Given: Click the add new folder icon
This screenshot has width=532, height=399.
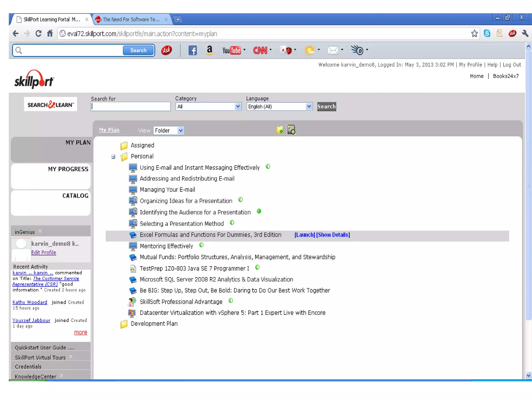Looking at the screenshot, I should [x=280, y=130].
